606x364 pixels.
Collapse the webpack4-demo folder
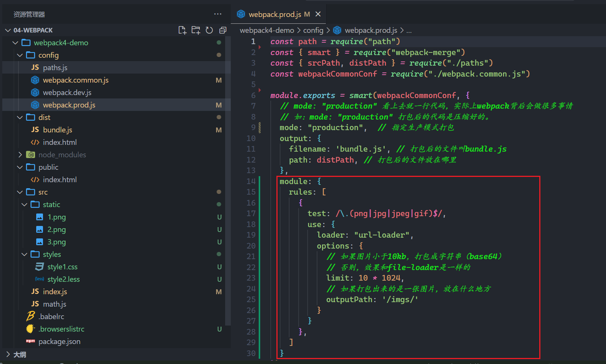[x=15, y=43]
